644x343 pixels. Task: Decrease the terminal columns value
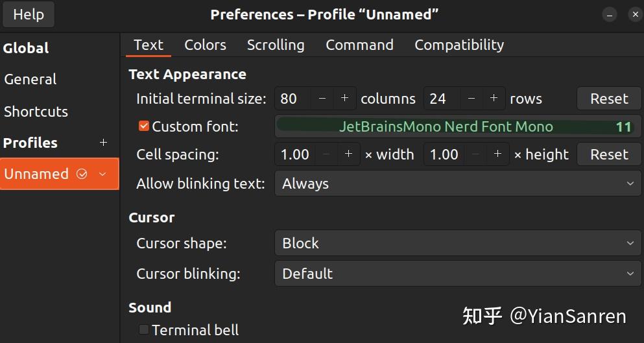(x=322, y=99)
